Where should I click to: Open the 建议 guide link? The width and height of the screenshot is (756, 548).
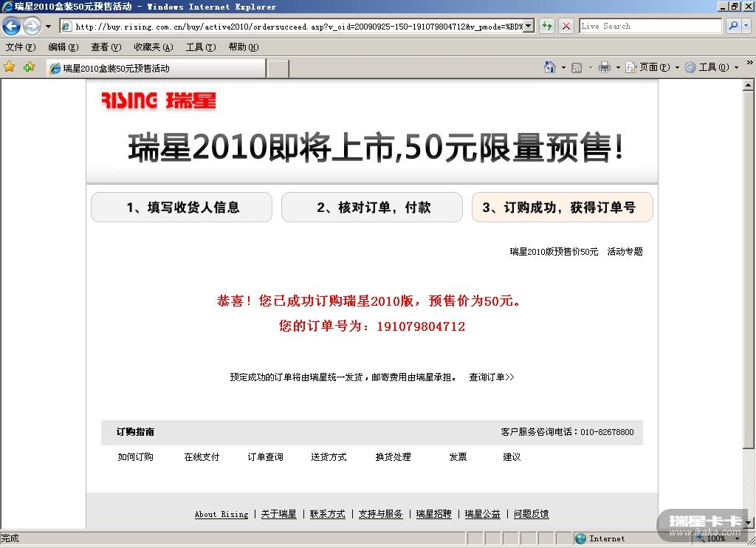(512, 457)
